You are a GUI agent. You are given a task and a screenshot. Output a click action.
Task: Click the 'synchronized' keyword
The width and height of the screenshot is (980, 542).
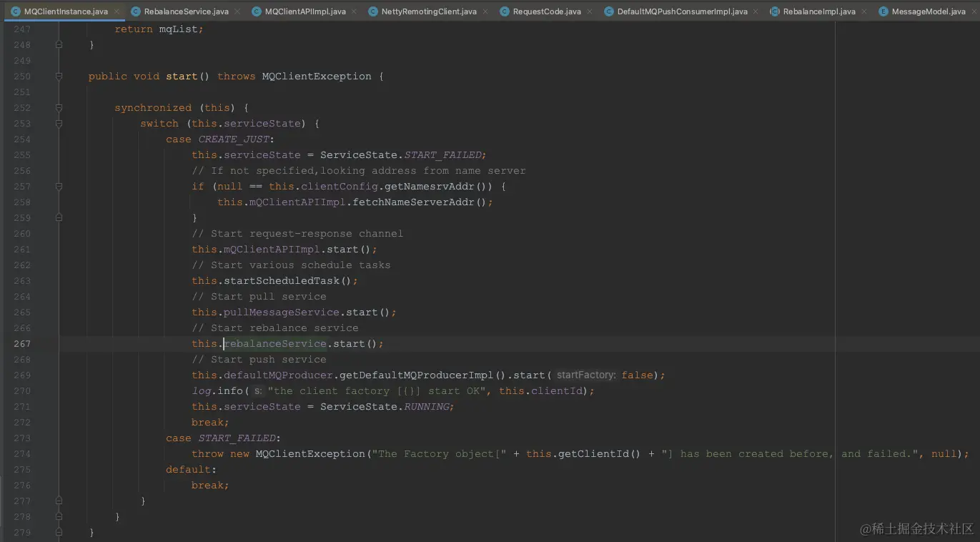pyautogui.click(x=153, y=108)
